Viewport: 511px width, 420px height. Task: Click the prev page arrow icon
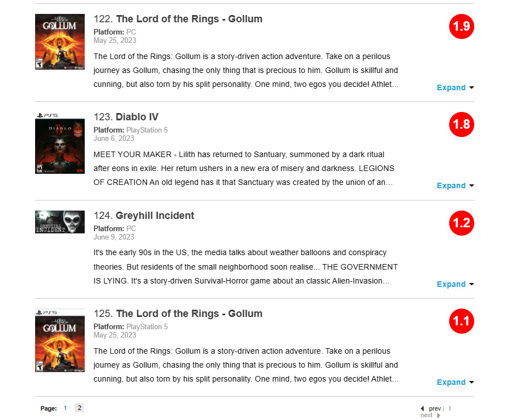[x=422, y=408]
